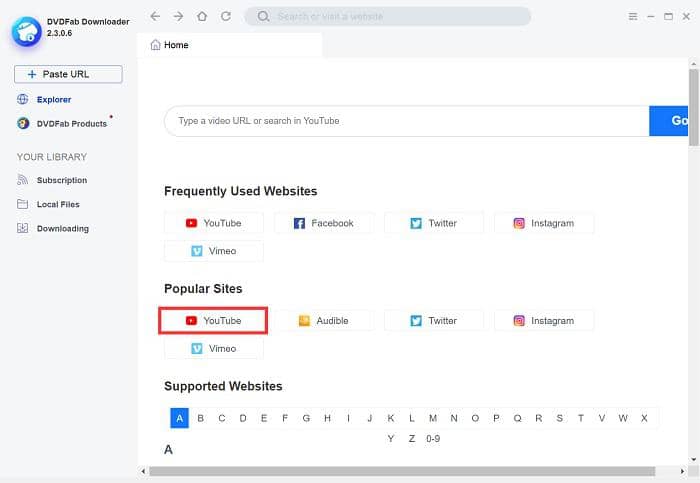Reload page with the refresh icon
The width and height of the screenshot is (700, 483).
[226, 16]
